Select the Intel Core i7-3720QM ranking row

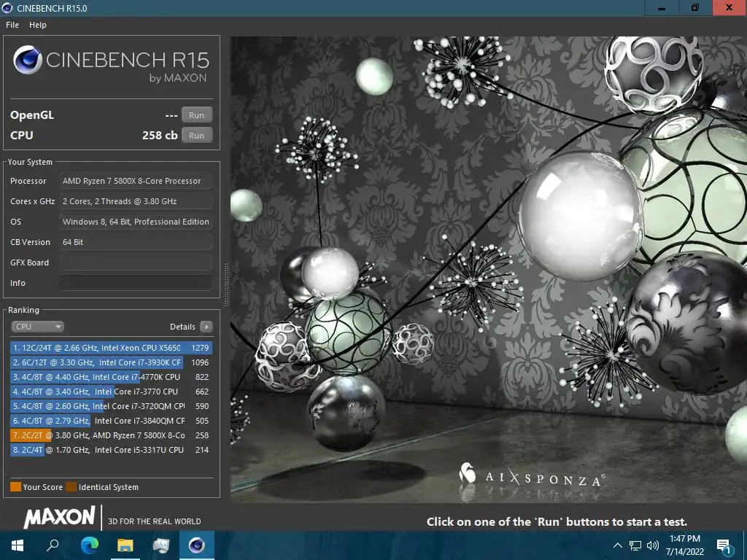[111, 406]
